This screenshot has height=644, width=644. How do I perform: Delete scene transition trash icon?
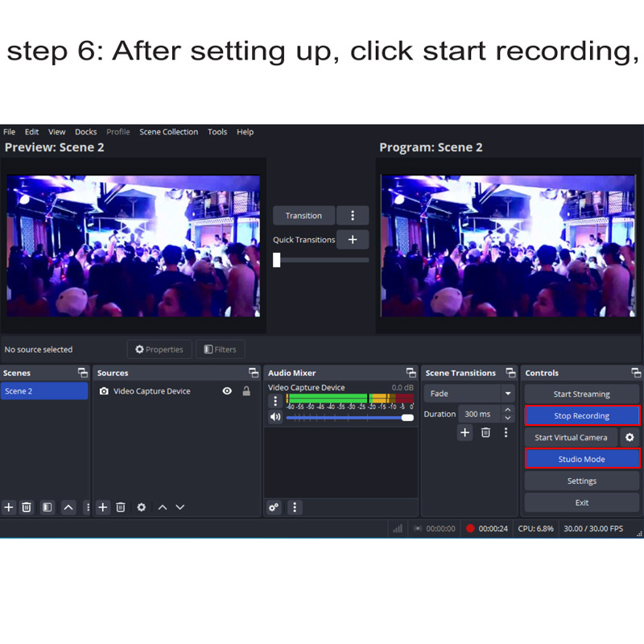coord(485,432)
